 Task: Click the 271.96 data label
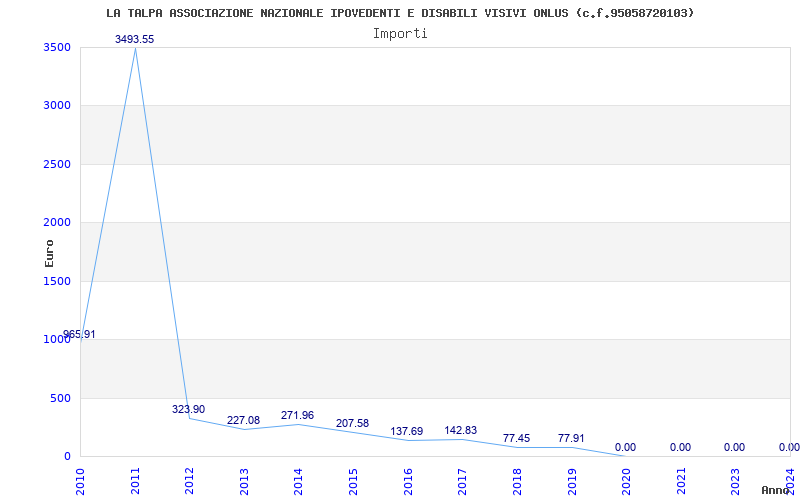297,415
